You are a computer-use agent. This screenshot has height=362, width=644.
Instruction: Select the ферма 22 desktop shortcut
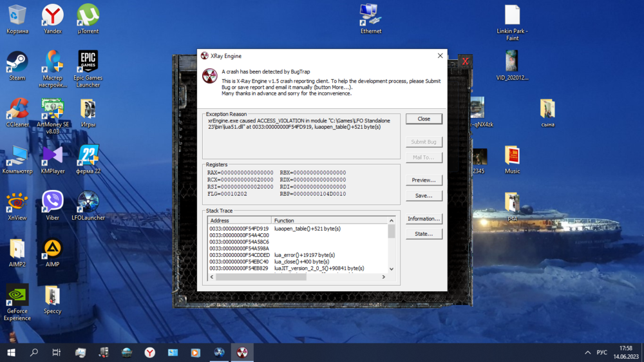[88, 160]
